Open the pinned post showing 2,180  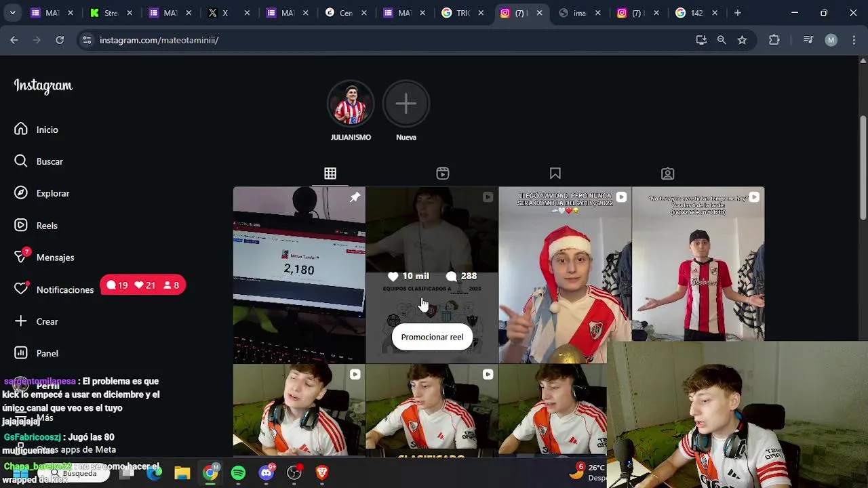pos(299,275)
